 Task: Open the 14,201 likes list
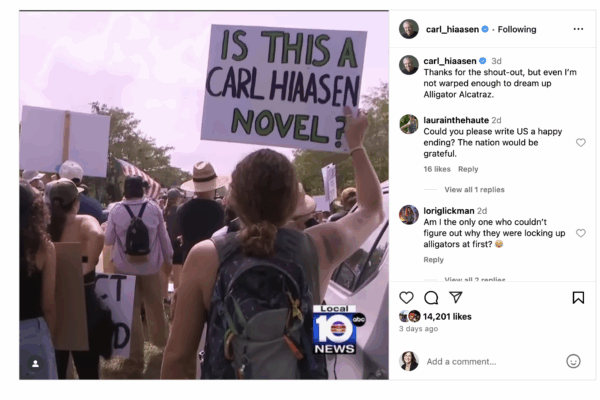coord(447,317)
